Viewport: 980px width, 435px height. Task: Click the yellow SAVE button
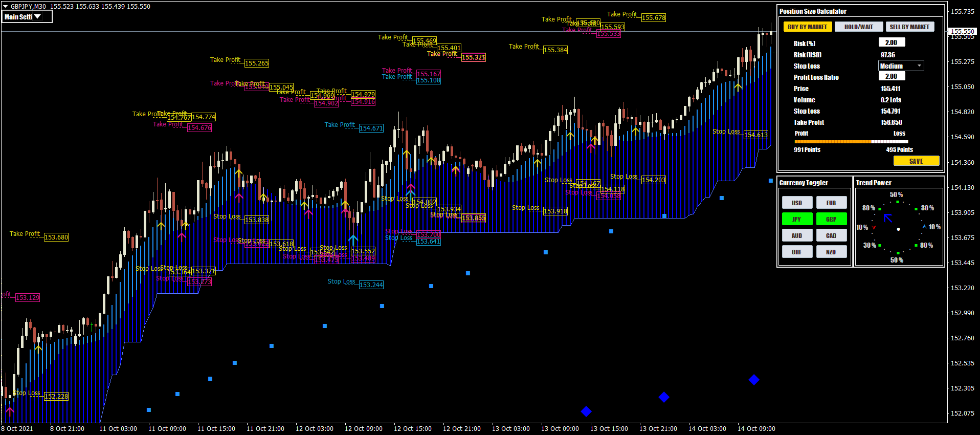[916, 161]
